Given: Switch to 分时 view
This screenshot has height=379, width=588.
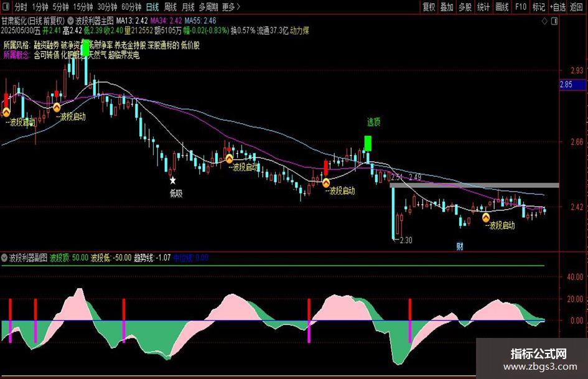Looking at the screenshot, I should pos(21,7).
